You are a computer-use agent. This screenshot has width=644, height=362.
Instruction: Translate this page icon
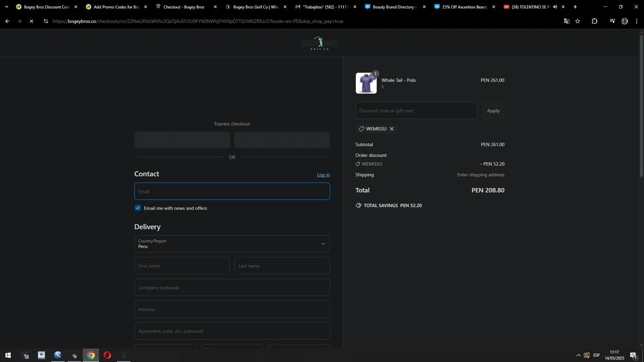tap(567, 21)
